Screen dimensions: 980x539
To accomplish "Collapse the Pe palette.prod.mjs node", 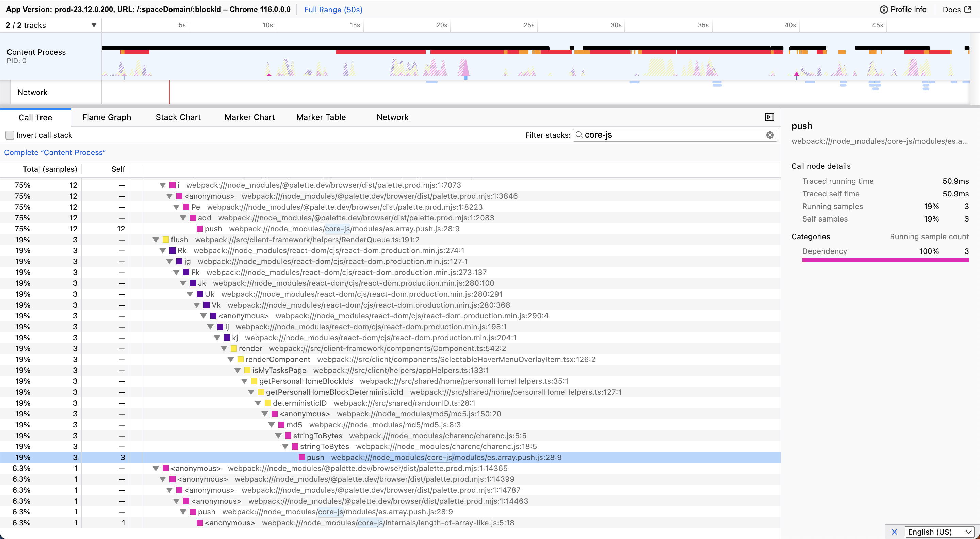I will click(176, 207).
